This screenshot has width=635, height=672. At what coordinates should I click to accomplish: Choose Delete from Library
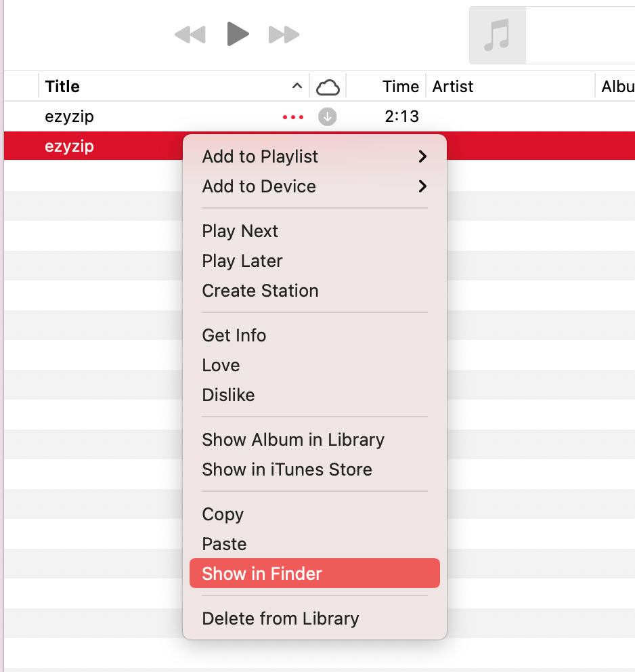tap(280, 618)
